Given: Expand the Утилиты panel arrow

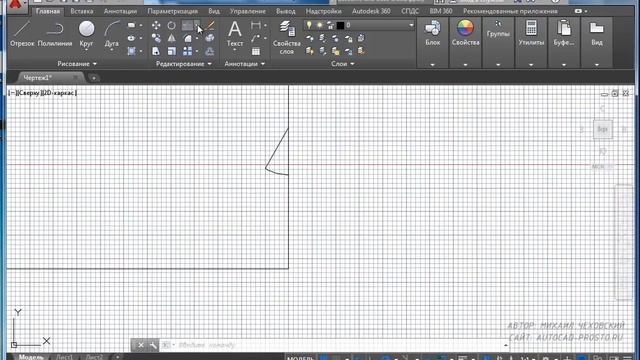Looking at the screenshot, I should click(531, 64).
